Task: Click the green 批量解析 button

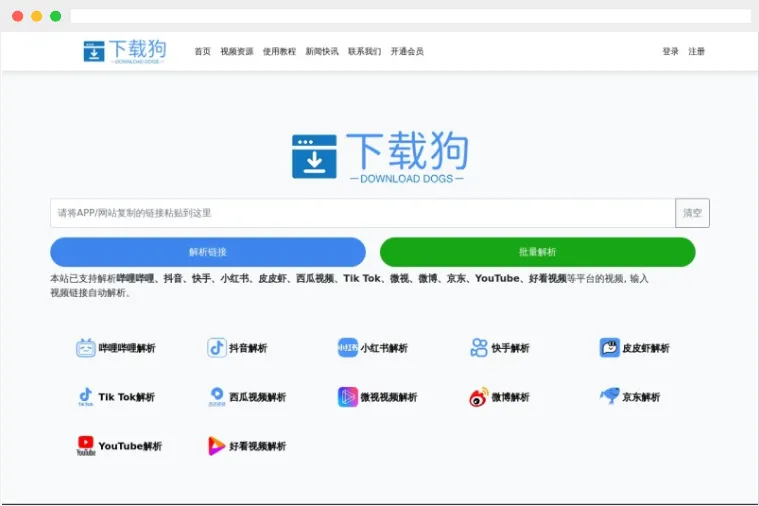Action: click(x=538, y=252)
